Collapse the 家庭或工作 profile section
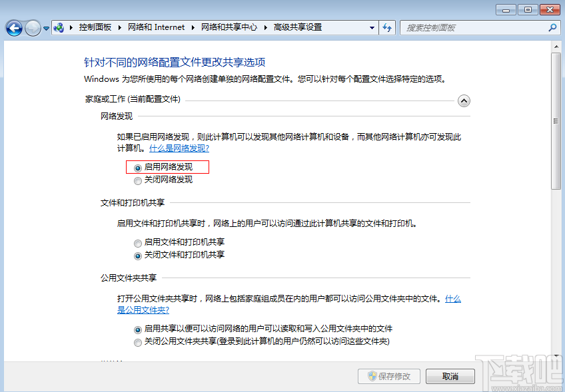The width and height of the screenshot is (565, 392). point(464,100)
